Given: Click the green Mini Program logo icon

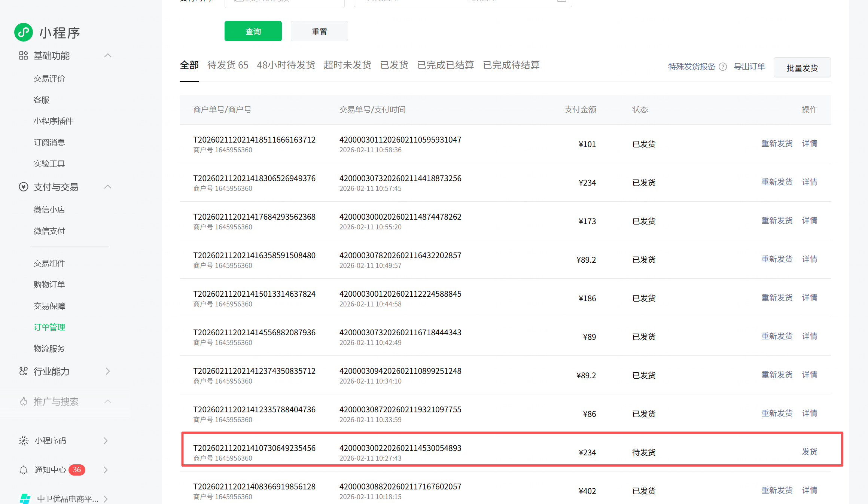Looking at the screenshot, I should point(24,33).
